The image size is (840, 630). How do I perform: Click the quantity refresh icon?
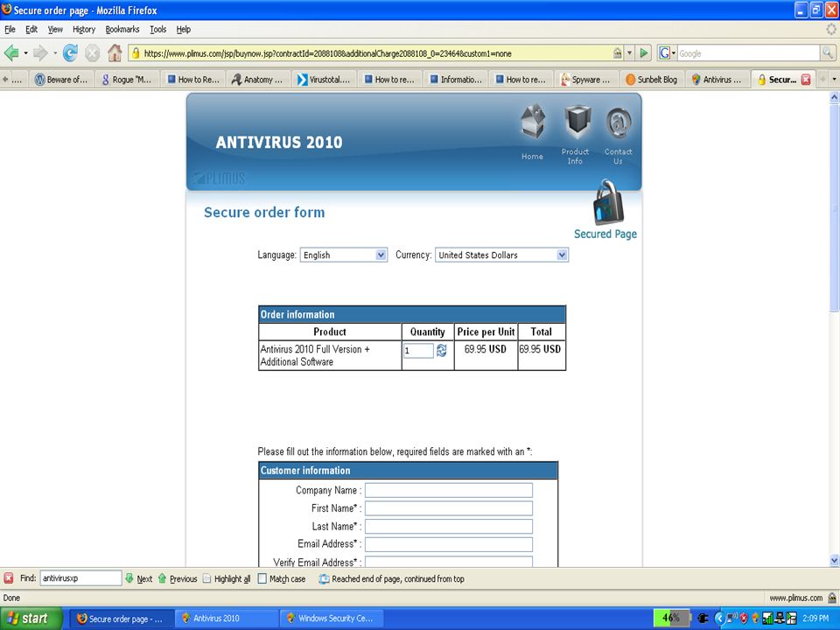(441, 350)
